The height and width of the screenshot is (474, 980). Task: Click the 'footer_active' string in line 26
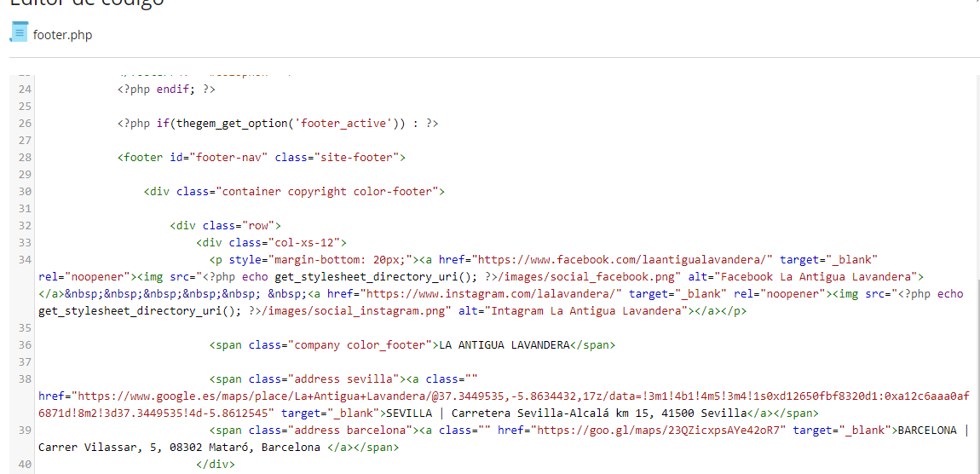[x=343, y=124]
